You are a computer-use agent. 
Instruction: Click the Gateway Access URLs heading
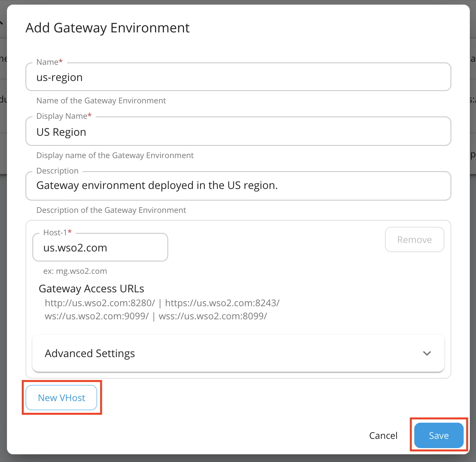[91, 288]
